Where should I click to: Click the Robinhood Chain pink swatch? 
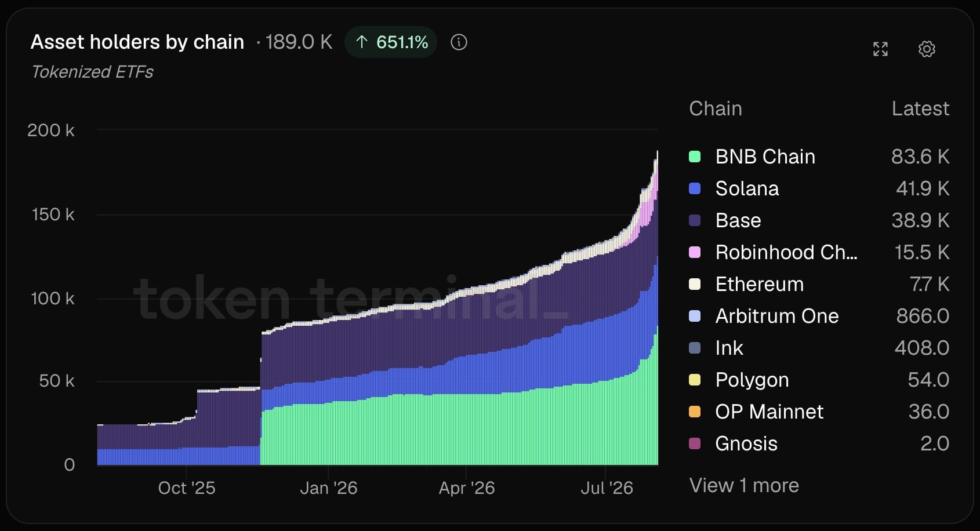click(694, 252)
